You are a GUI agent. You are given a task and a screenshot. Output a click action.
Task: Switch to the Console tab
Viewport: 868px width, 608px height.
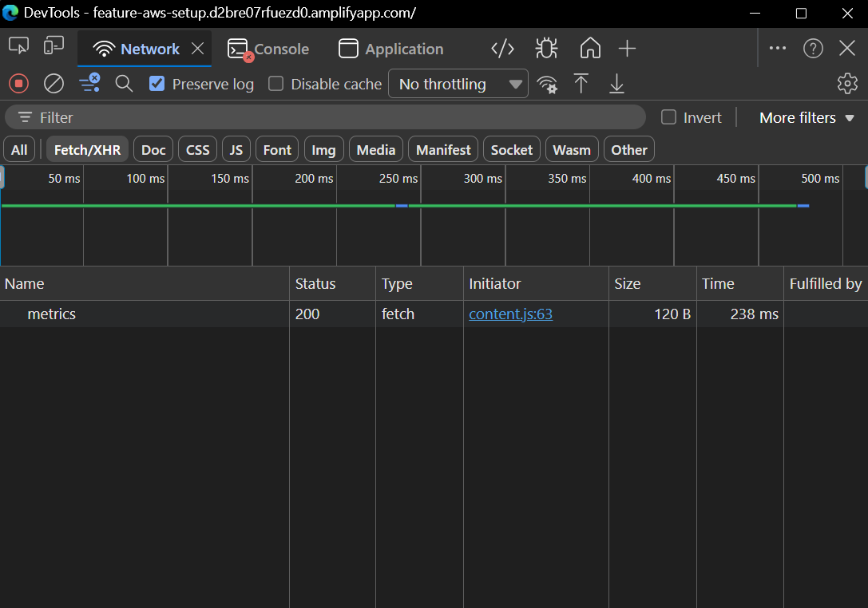point(269,49)
